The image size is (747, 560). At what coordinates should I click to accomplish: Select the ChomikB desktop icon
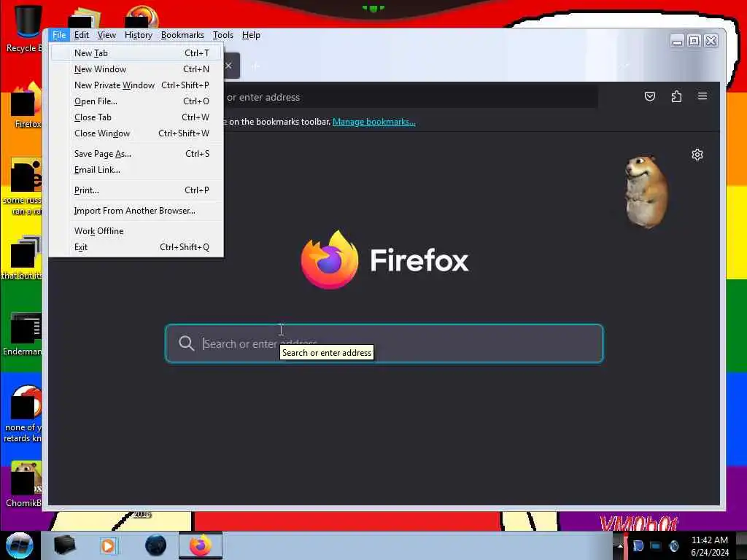click(24, 484)
